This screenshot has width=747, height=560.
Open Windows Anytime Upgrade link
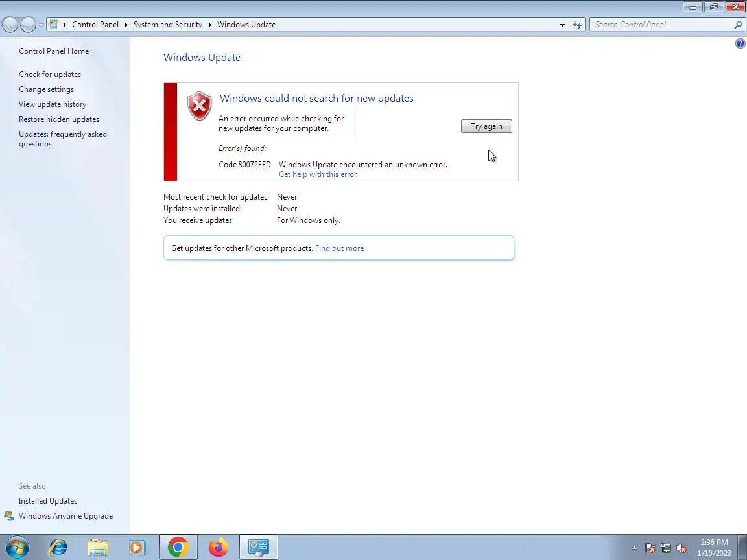click(65, 516)
